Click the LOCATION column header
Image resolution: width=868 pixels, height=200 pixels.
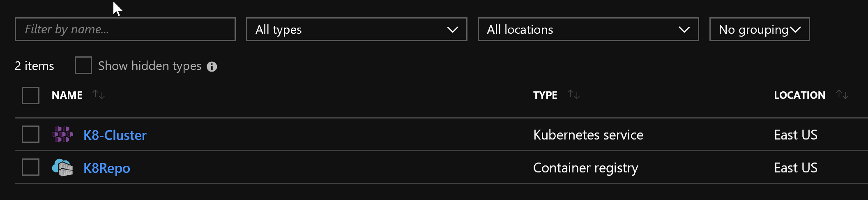[x=799, y=95]
